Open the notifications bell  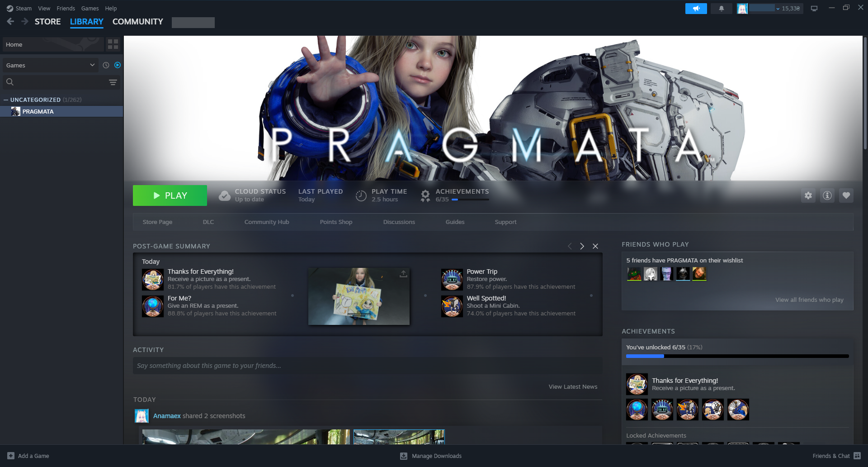click(722, 9)
